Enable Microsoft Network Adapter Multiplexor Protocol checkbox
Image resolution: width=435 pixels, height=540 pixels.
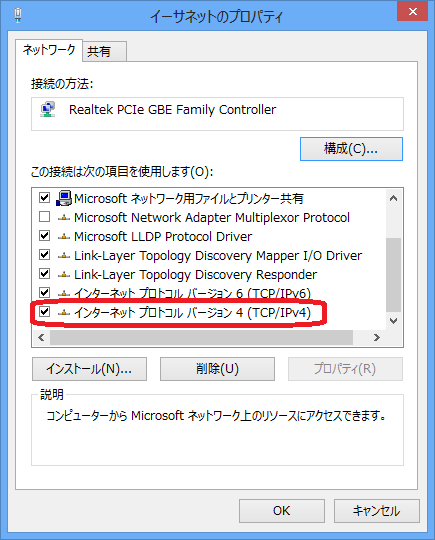click(x=44, y=217)
